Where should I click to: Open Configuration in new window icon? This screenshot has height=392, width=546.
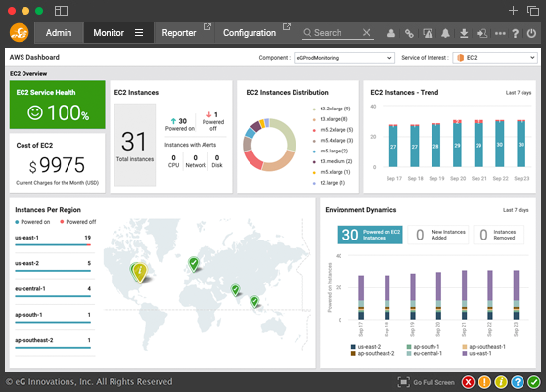(287, 26)
